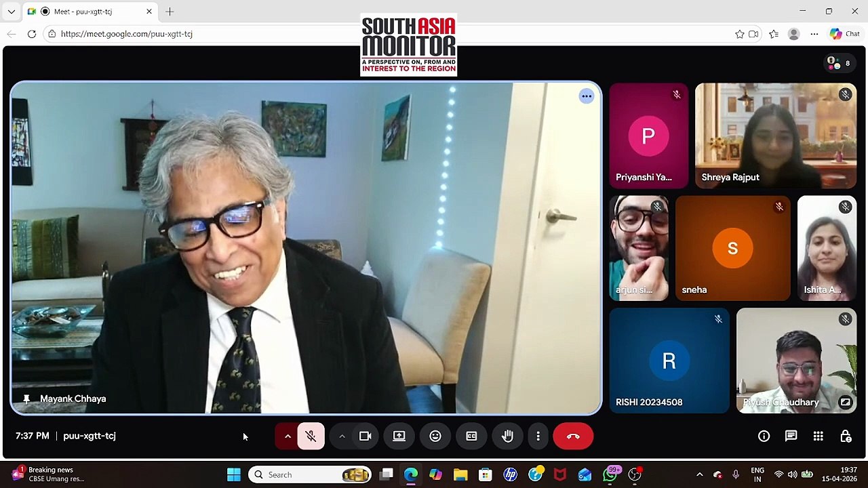
Task: Open WhatsApp with 99+ notifications
Action: point(610,474)
